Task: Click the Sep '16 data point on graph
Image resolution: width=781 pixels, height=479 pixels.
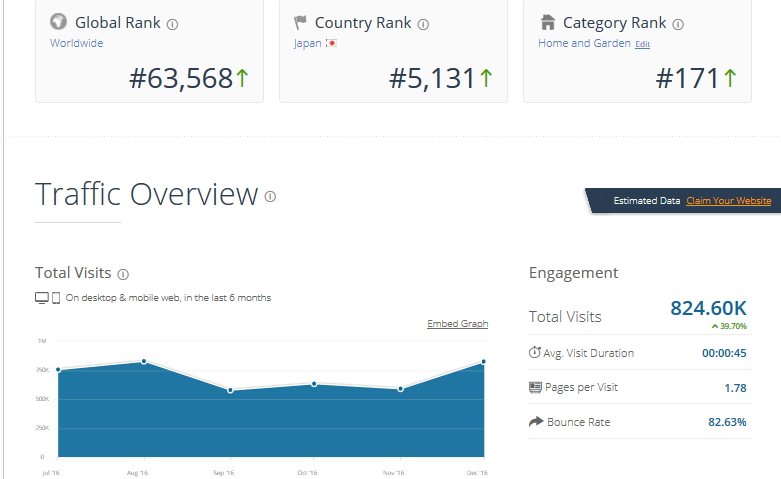Action: pos(230,390)
